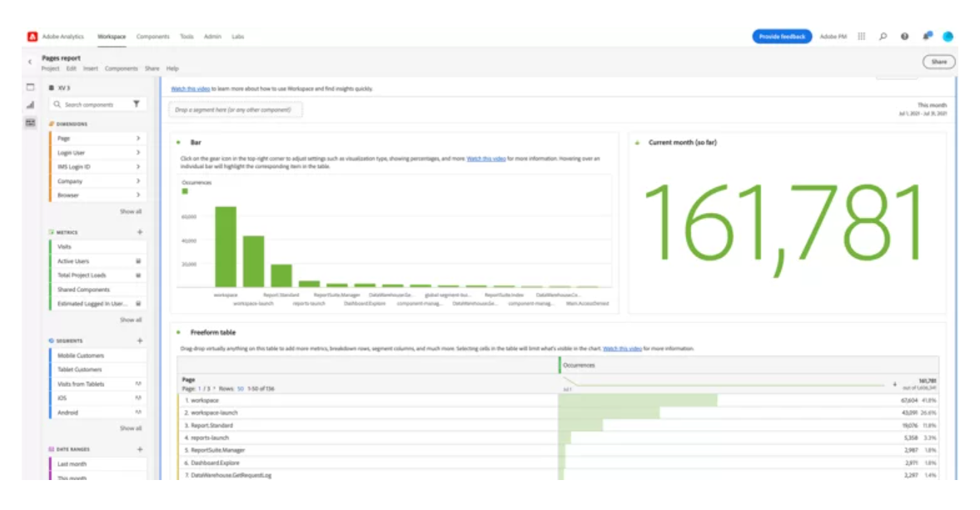Viewport: 980px width, 510px height.
Task: Open the user profile avatar
Action: tap(948, 37)
